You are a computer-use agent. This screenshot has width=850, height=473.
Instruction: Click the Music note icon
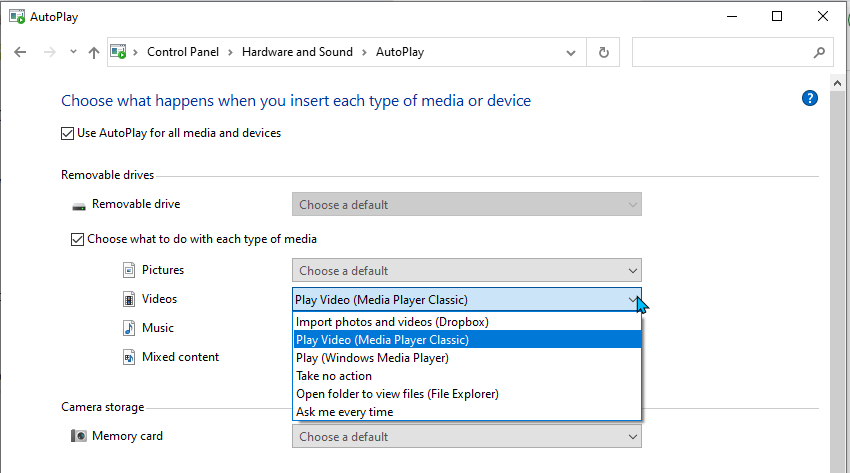(x=129, y=328)
